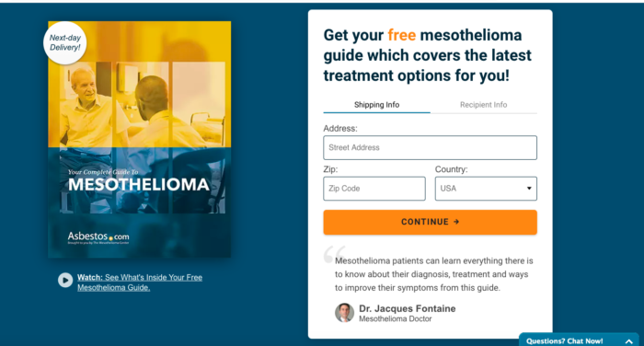644x346 pixels.
Task: Click the Dr. Jacques Fontaine name
Action: [407, 308]
